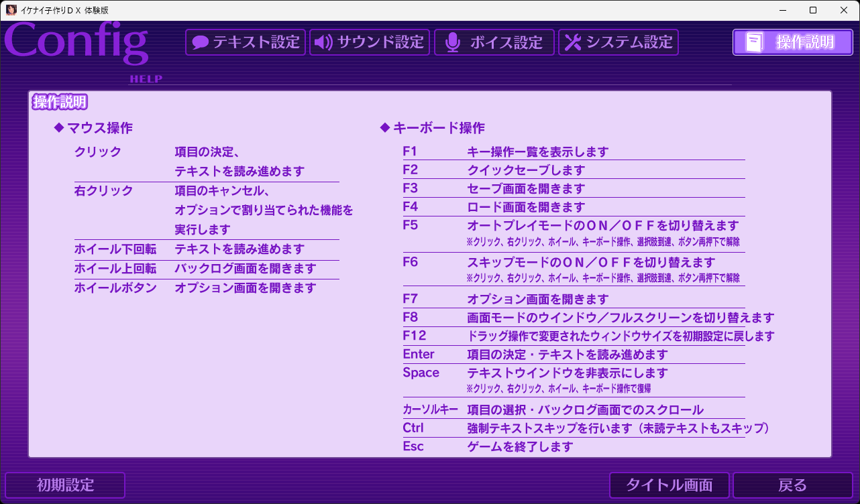Click the game's app icon in title bar
The image size is (860, 504).
11,10
